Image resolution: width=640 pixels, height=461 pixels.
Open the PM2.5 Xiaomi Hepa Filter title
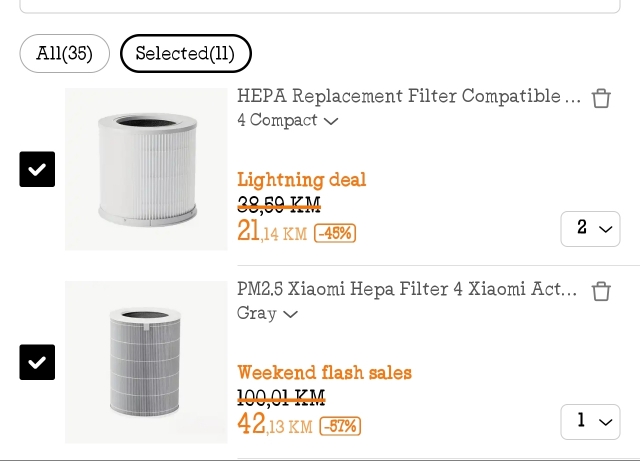[x=406, y=290]
